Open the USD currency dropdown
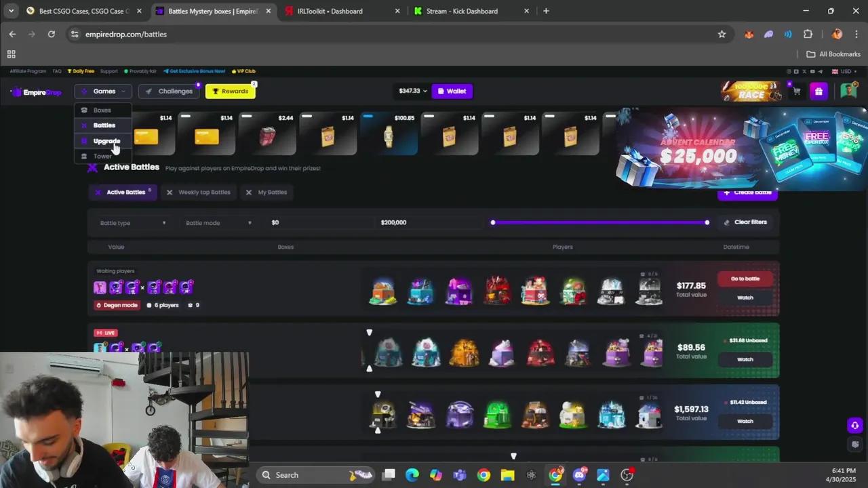 pyautogui.click(x=846, y=71)
